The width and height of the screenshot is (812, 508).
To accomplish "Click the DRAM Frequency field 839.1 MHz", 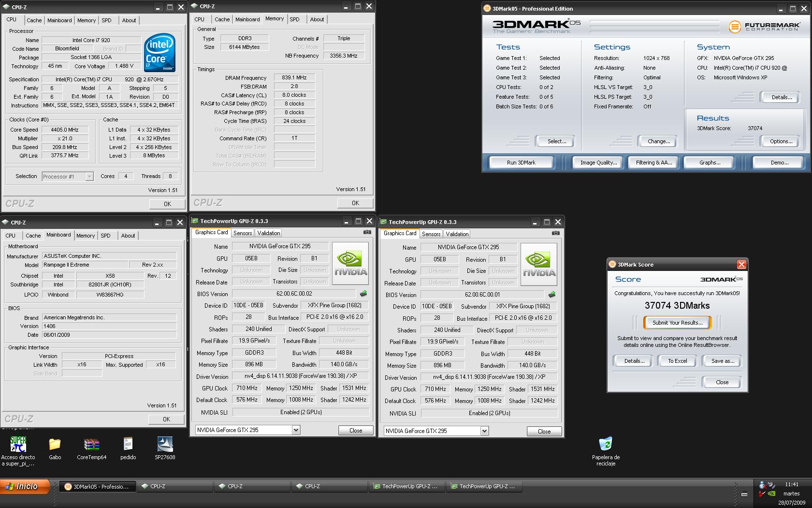I will click(x=294, y=77).
